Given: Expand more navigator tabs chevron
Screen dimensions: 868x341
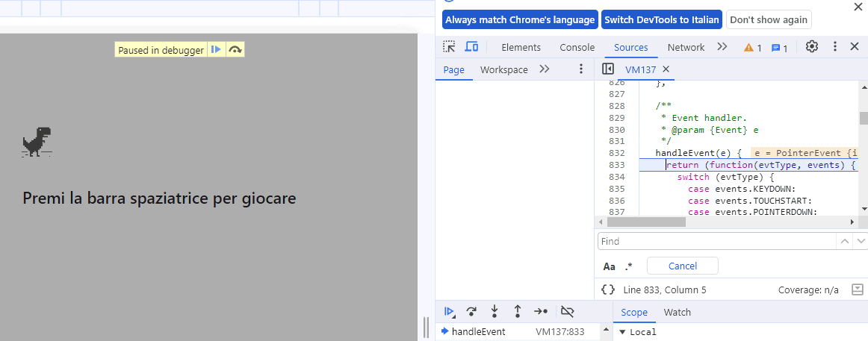Looking at the screenshot, I should click(x=545, y=69).
